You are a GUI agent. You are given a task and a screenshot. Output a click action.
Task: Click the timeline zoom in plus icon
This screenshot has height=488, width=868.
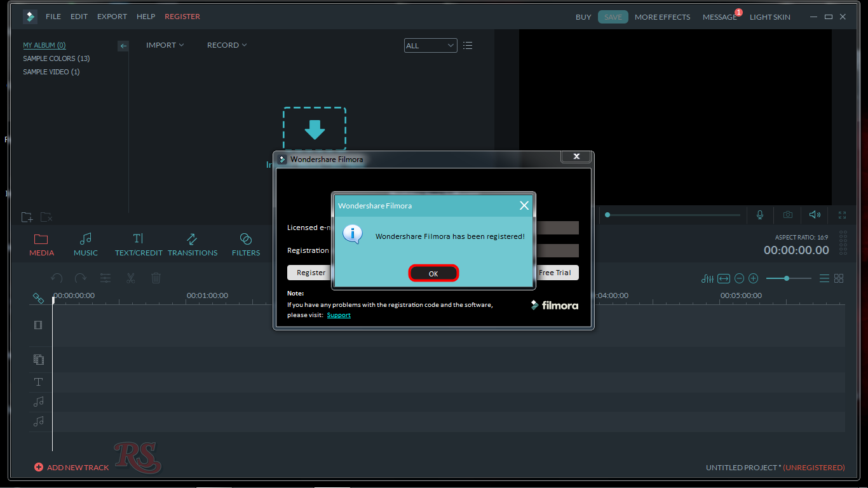pos(754,278)
